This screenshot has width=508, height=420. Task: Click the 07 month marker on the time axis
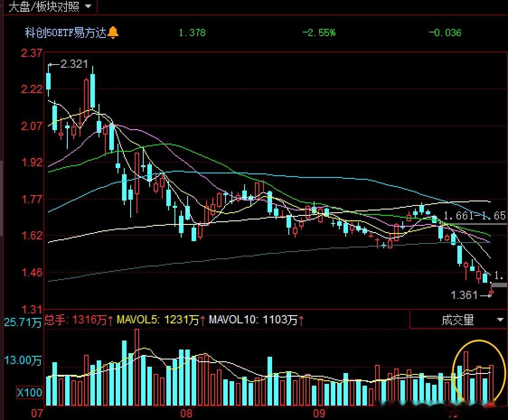(37, 413)
